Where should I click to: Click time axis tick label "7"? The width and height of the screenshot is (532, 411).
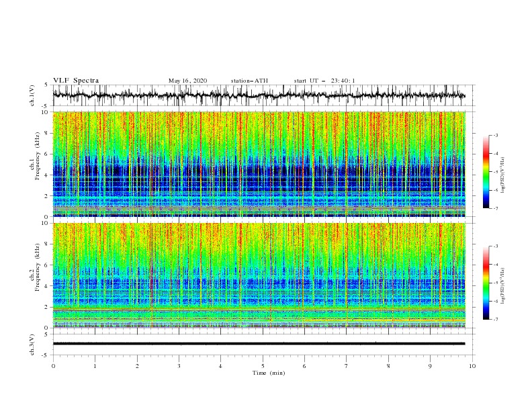coord(347,366)
